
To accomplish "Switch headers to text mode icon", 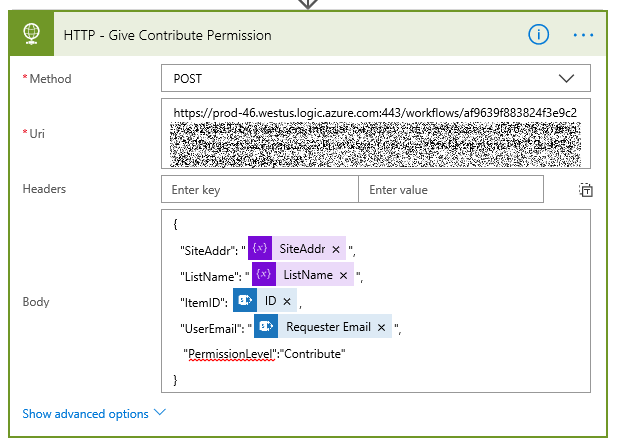I will (x=586, y=190).
